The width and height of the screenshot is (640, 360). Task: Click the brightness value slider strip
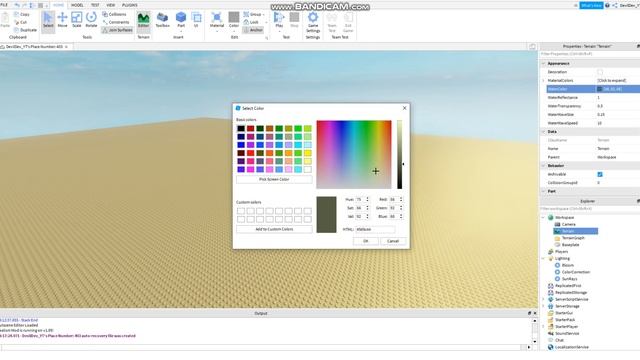(x=400, y=155)
